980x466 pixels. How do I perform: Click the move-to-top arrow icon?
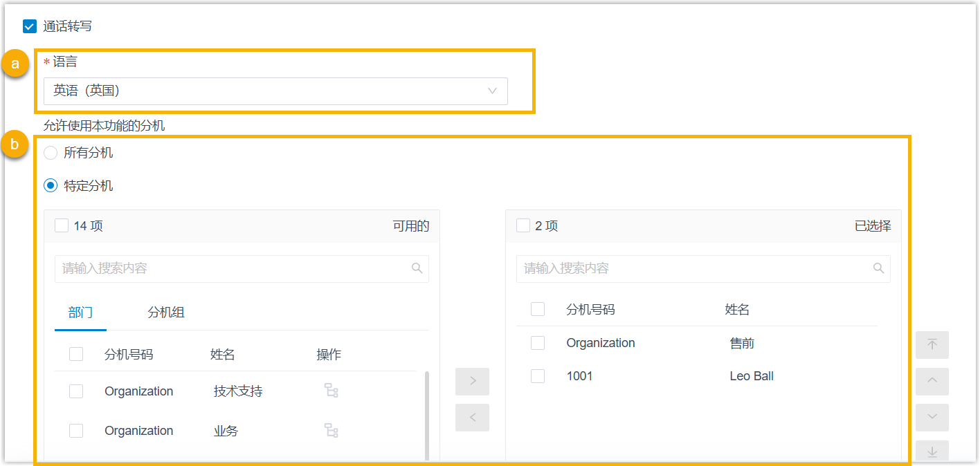pyautogui.click(x=932, y=344)
